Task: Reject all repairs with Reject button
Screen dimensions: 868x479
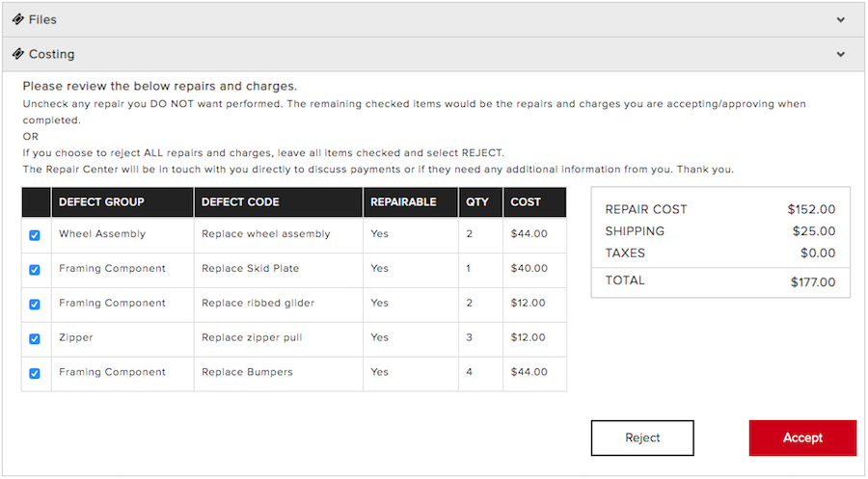Action: click(642, 438)
